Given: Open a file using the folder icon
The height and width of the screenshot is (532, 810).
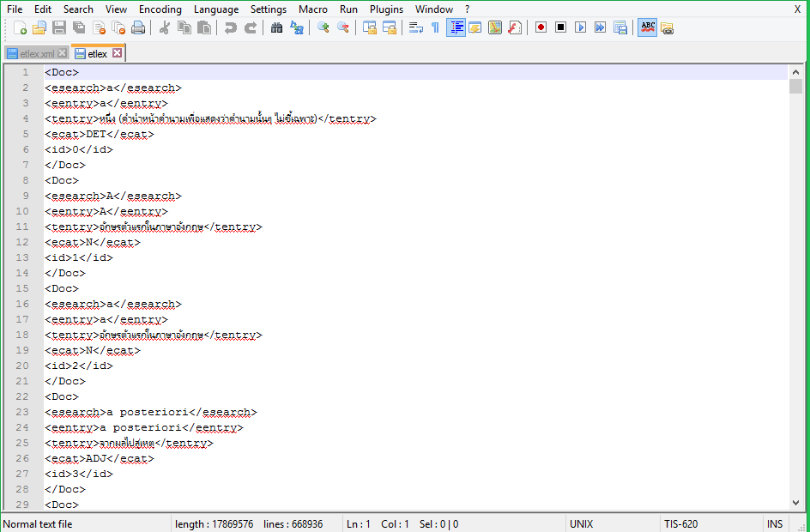Looking at the screenshot, I should pyautogui.click(x=39, y=28).
